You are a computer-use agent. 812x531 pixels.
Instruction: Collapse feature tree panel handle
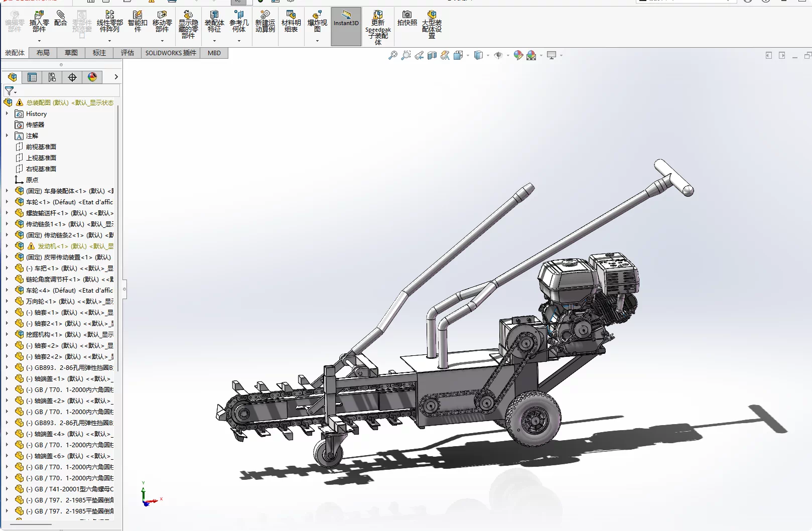[124, 289]
